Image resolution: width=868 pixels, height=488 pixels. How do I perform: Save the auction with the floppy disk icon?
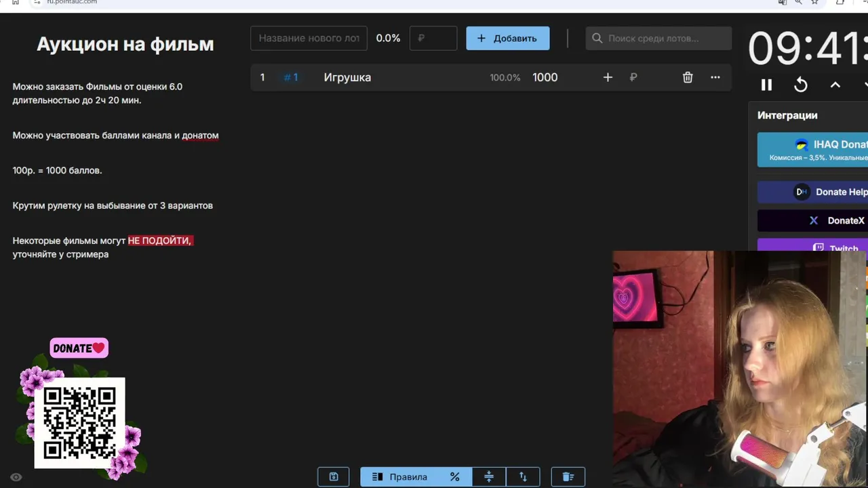[334, 476]
